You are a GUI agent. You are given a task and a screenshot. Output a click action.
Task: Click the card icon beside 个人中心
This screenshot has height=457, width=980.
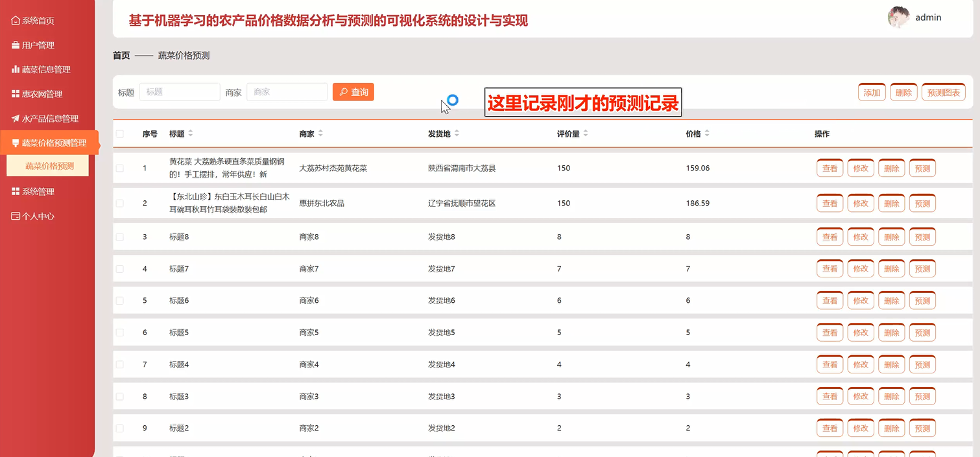(16, 217)
